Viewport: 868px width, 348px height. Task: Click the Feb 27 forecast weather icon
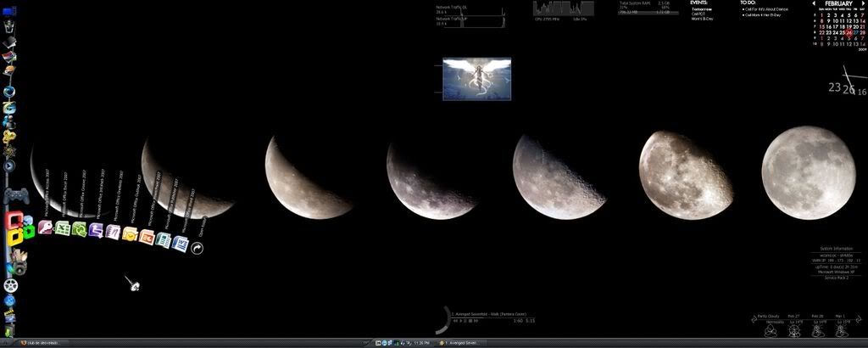pyautogui.click(x=793, y=330)
